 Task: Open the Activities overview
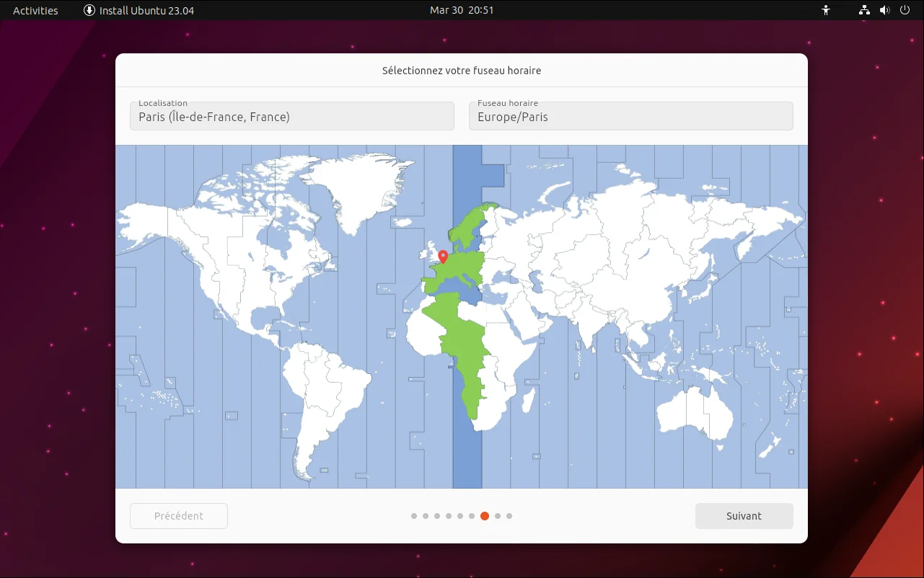coord(35,10)
